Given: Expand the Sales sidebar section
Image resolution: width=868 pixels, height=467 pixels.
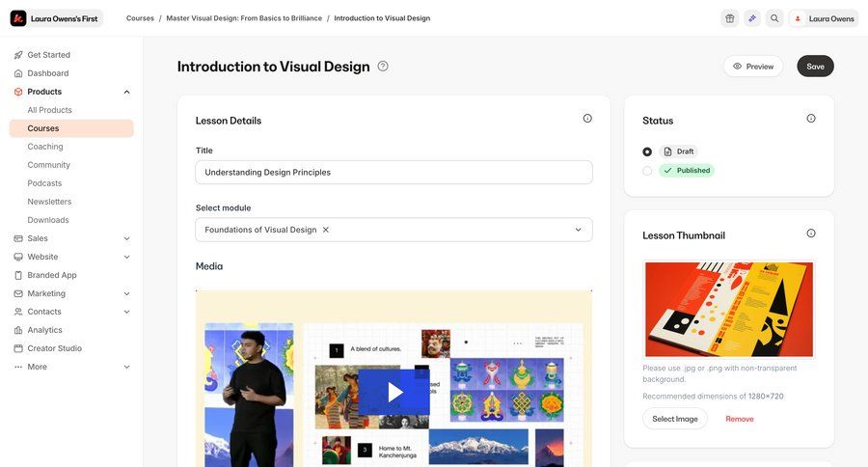Looking at the screenshot, I should tap(126, 238).
